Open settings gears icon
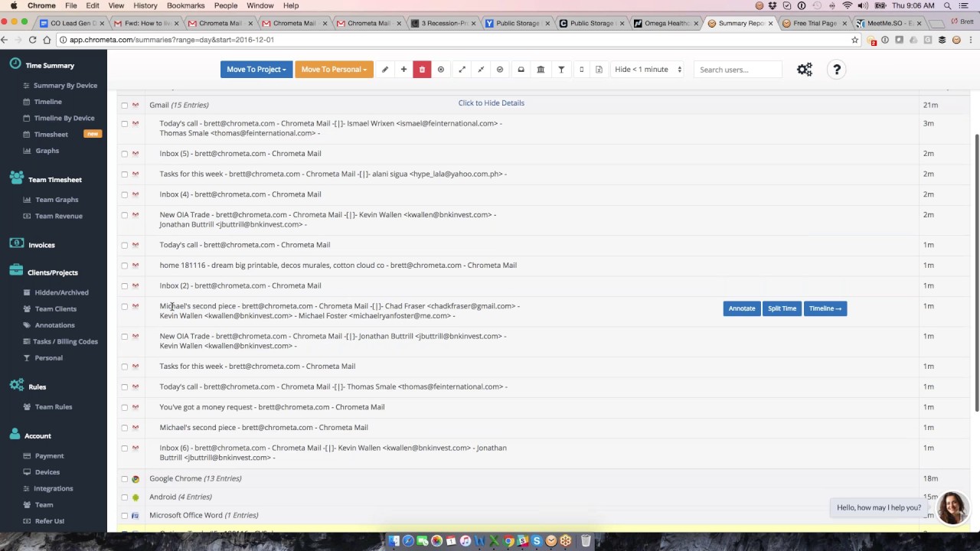 (805, 70)
